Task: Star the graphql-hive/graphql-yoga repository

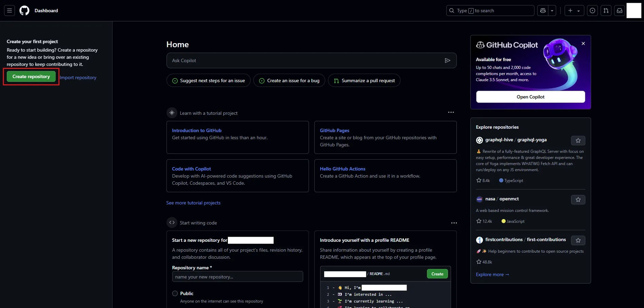Action: tap(578, 141)
